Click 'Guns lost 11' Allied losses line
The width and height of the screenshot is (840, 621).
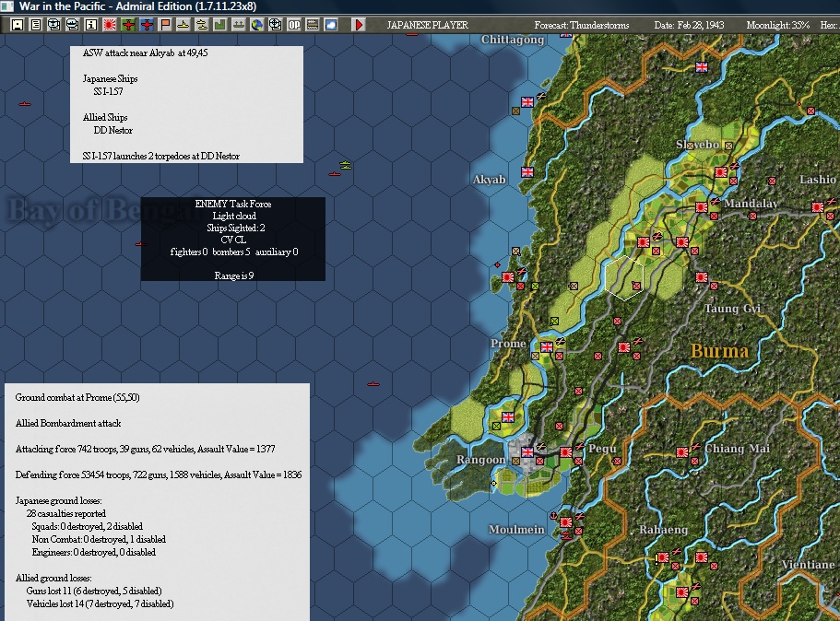point(94,591)
